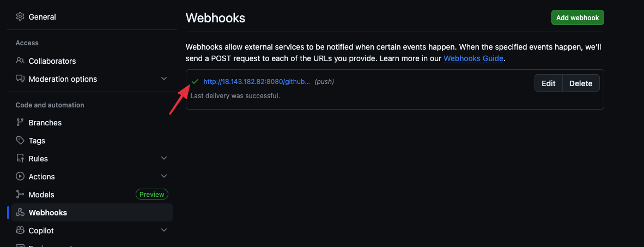Click the Models icon in sidebar
The width and height of the screenshot is (644, 247).
tap(20, 195)
